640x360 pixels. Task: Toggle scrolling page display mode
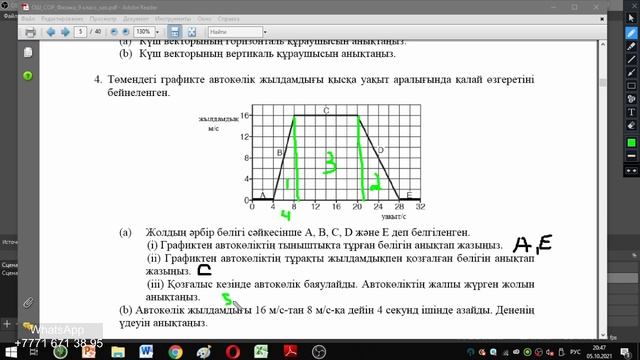point(175,32)
